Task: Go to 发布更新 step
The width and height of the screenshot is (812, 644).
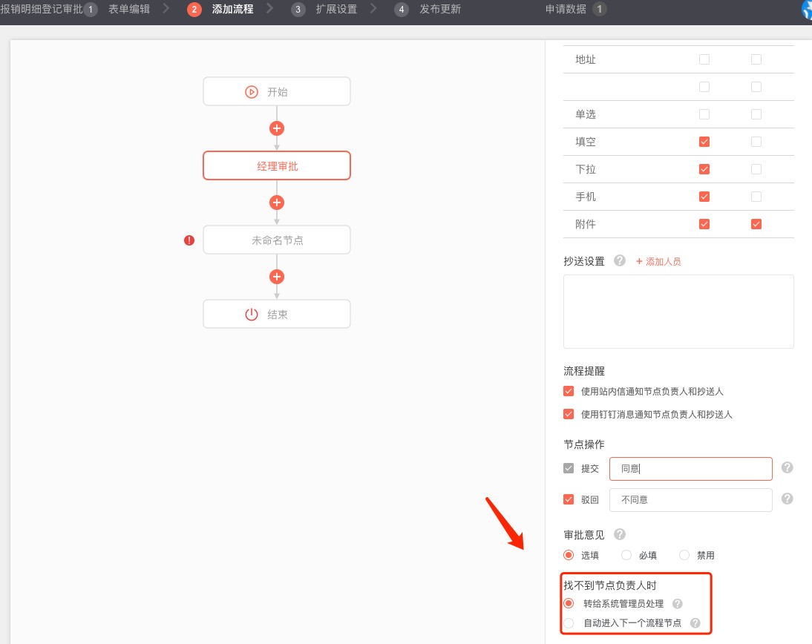Action: pos(440,10)
